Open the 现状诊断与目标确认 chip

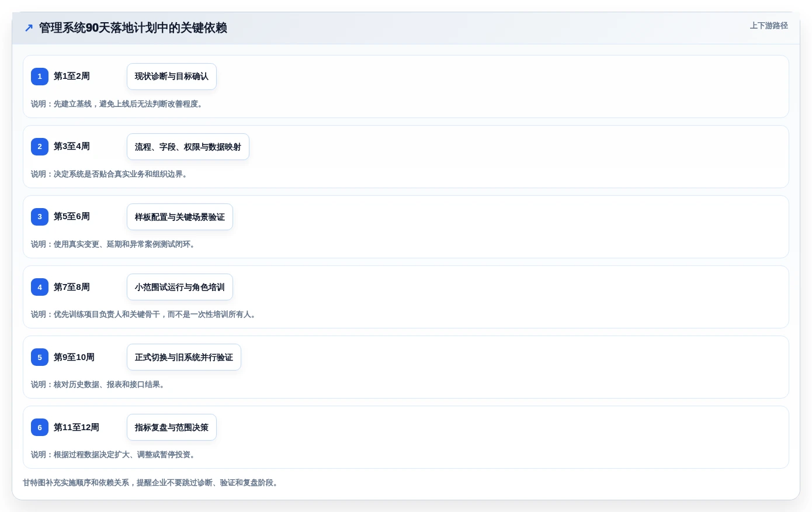pos(172,77)
